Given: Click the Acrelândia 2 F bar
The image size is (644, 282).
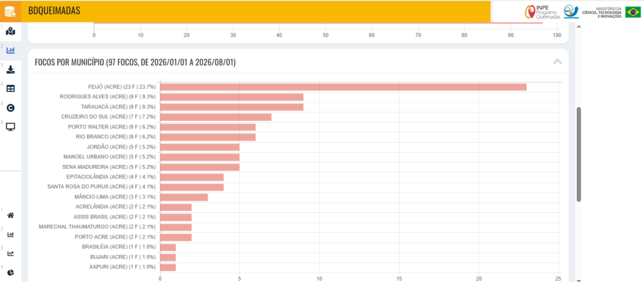Looking at the screenshot, I should pyautogui.click(x=176, y=207).
